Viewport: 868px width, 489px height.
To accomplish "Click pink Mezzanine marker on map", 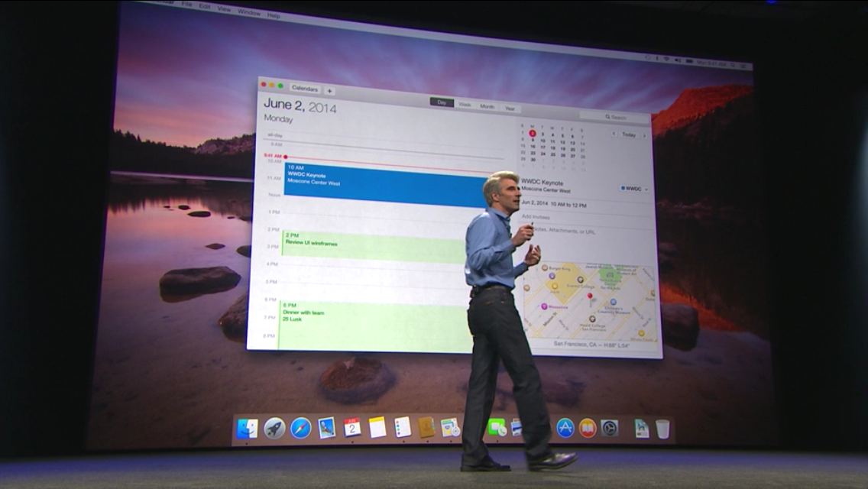I will click(x=544, y=306).
